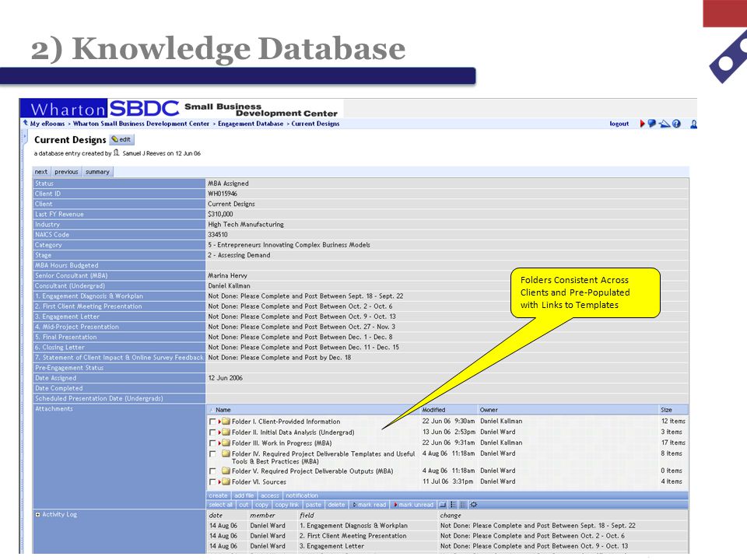Click the pencil Edit button beside Current Designs
The image size is (747, 560).
[121, 139]
